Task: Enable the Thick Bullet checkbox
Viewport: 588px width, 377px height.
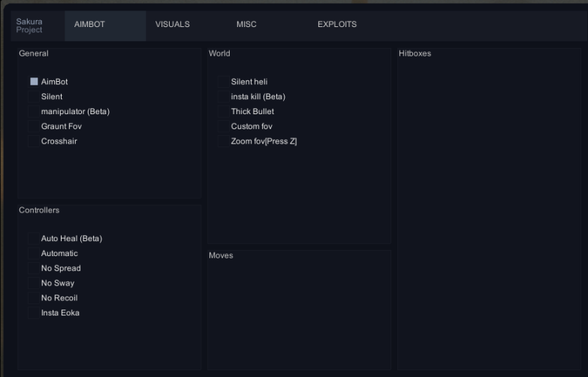Action: (224, 112)
